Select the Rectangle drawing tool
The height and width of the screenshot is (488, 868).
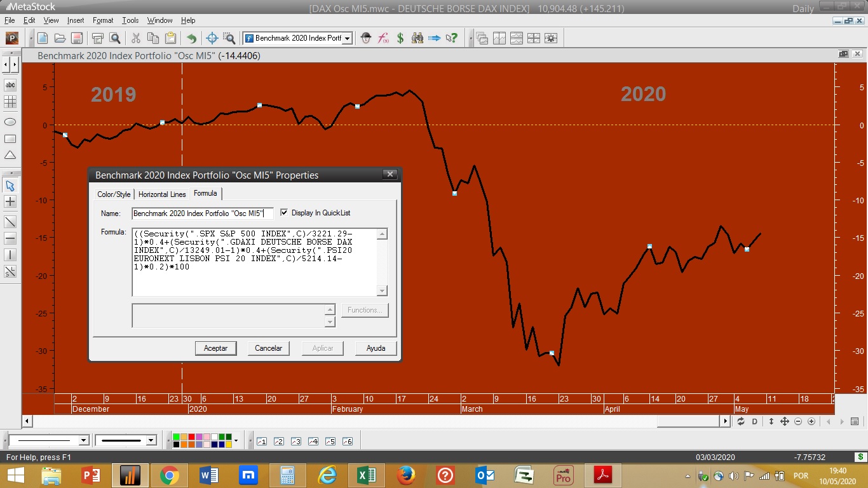[x=10, y=139]
